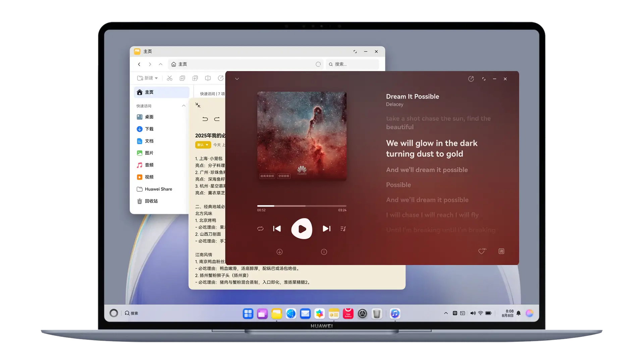
Task: Open the 默认 category dropdown in notes
Action: tap(203, 145)
